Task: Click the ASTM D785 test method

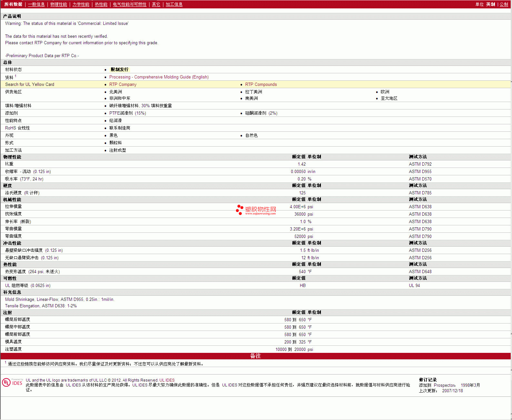Action: 420,193
